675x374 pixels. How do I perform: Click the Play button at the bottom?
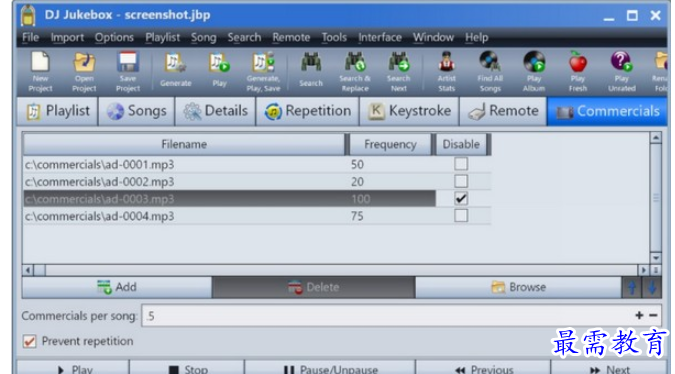click(73, 368)
